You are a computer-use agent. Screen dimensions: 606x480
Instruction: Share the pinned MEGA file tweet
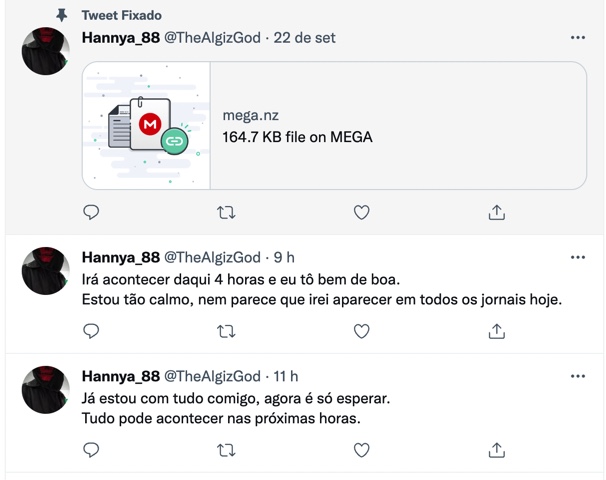496,212
